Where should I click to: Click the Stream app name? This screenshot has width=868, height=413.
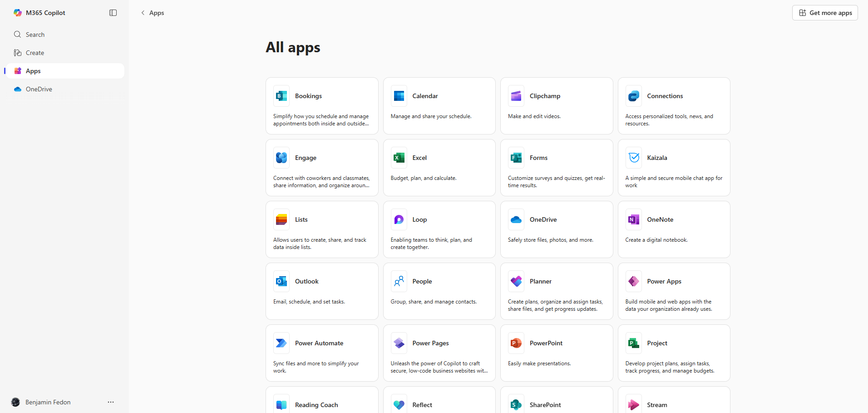pos(657,405)
